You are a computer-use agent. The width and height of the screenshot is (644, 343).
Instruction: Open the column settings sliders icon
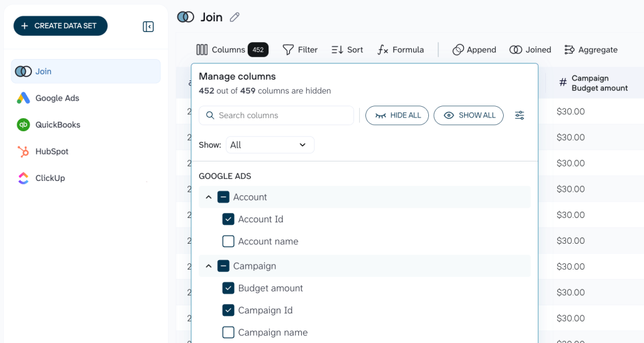[x=519, y=116]
